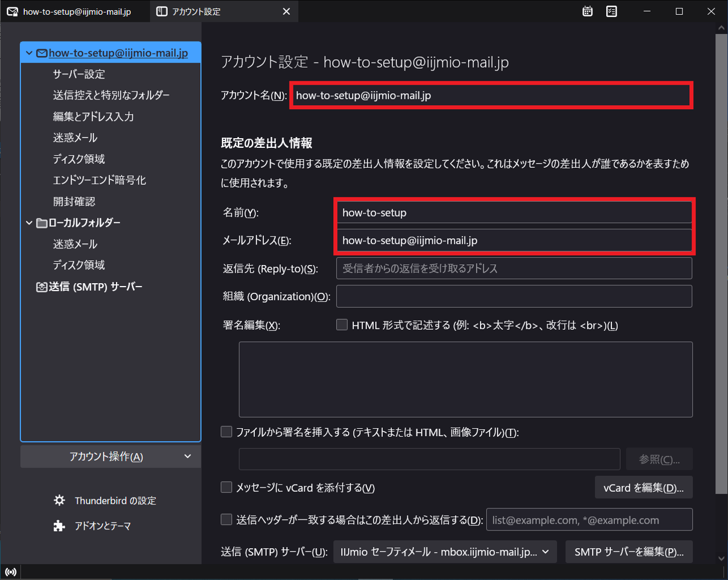Click SMTP サーバーを編集(P)... button
The width and height of the screenshot is (728, 580).
629,552
